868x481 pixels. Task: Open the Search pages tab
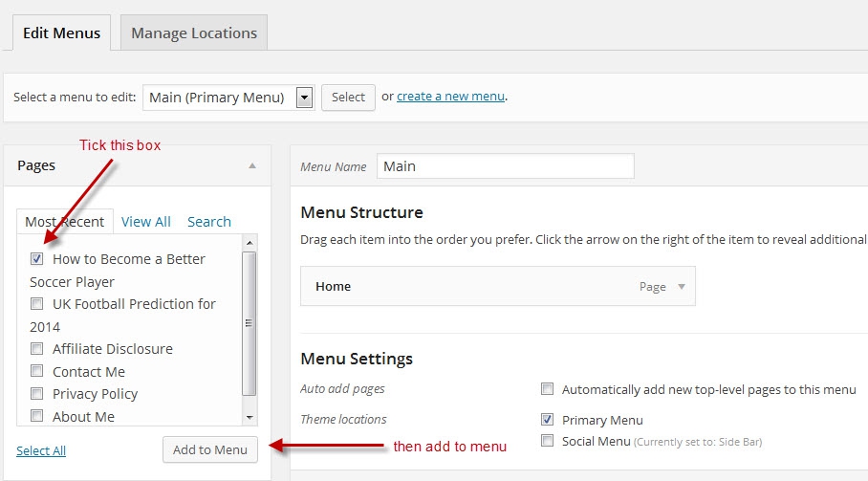point(209,221)
